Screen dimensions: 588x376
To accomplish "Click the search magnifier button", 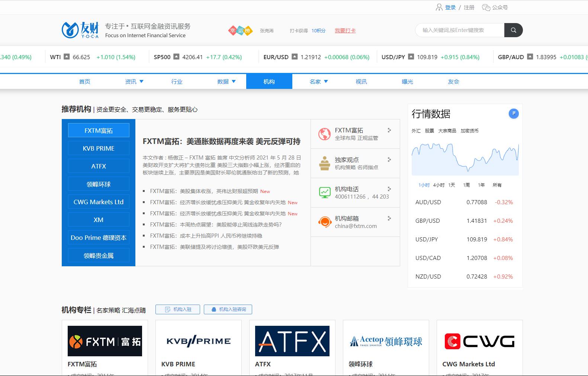I will 513,30.
